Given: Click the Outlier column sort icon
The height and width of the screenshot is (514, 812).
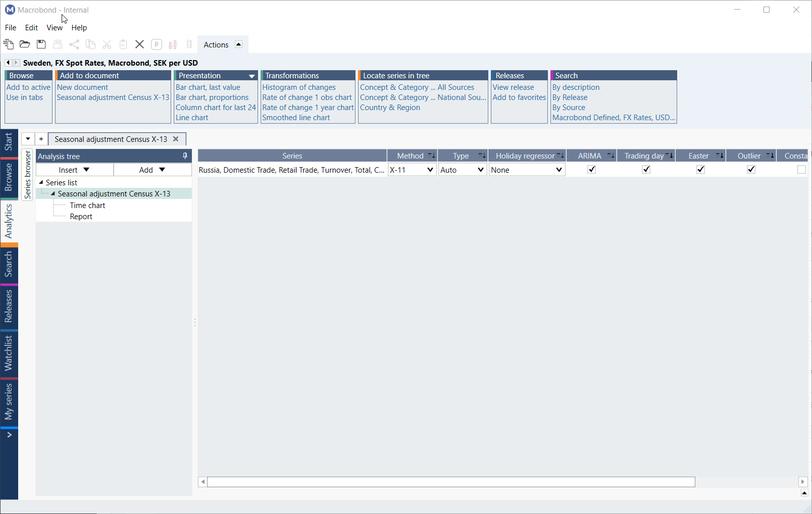Looking at the screenshot, I should click(x=770, y=156).
